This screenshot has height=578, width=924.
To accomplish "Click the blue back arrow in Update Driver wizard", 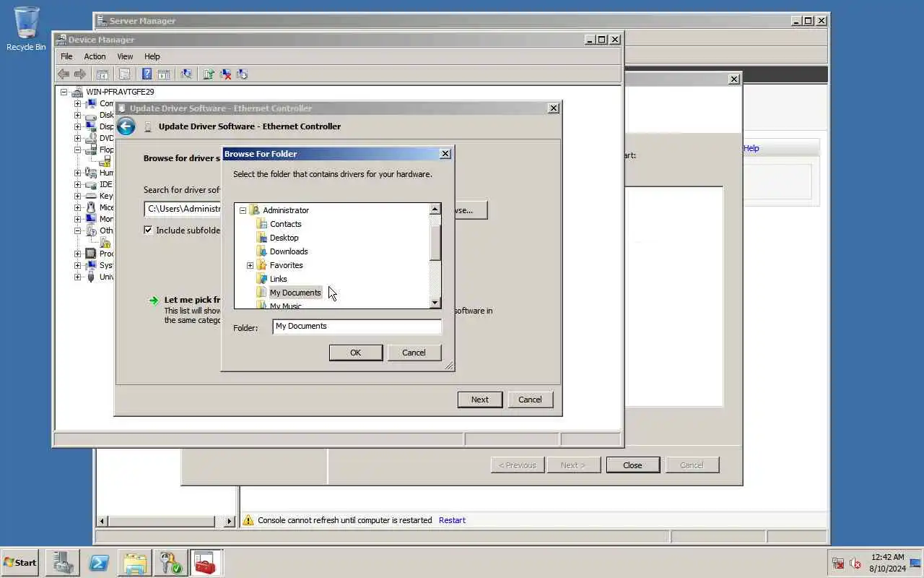I will tap(126, 126).
